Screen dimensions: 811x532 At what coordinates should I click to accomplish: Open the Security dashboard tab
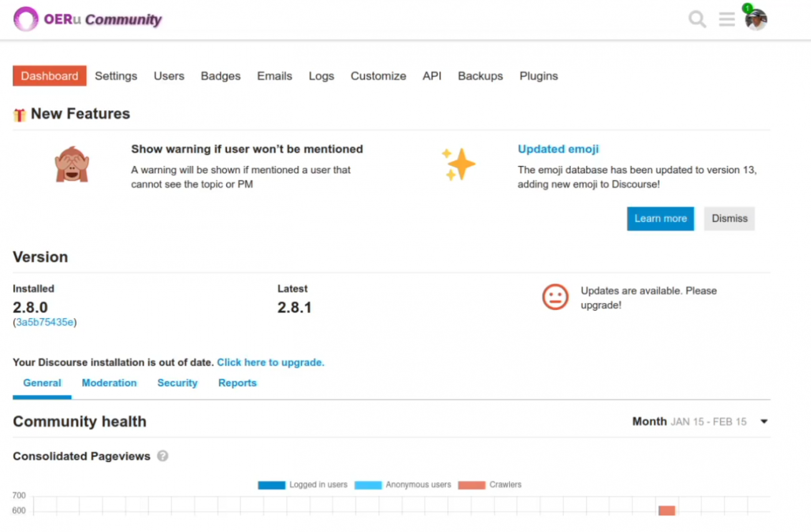pos(177,383)
